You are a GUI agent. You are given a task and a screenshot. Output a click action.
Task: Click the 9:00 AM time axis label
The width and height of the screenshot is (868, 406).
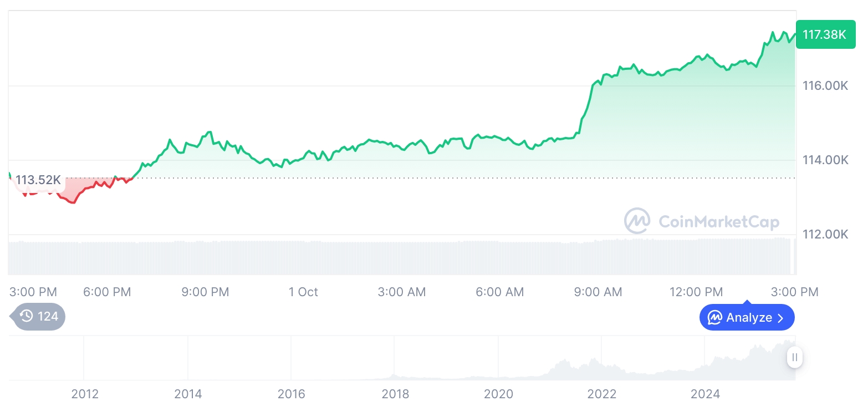[598, 292]
